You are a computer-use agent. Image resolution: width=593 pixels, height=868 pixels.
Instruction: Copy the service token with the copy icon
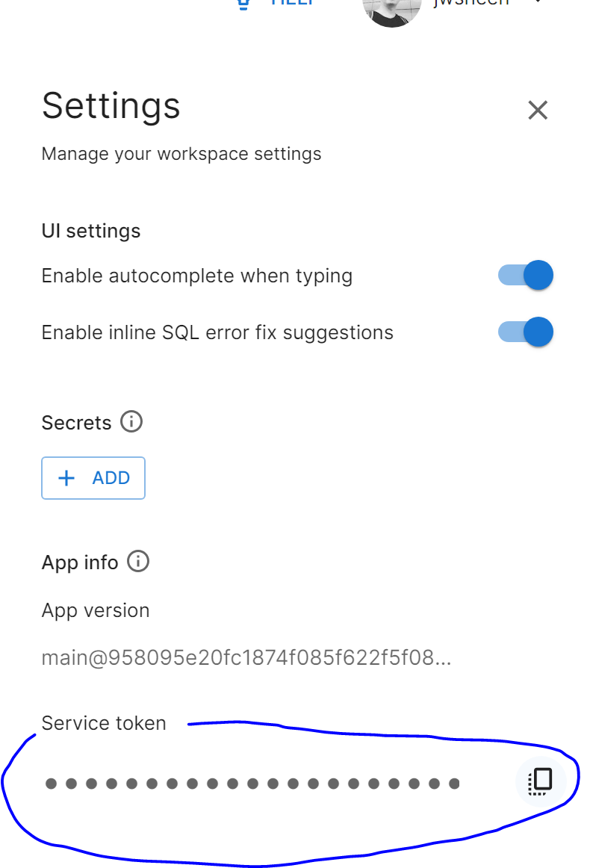click(x=541, y=781)
